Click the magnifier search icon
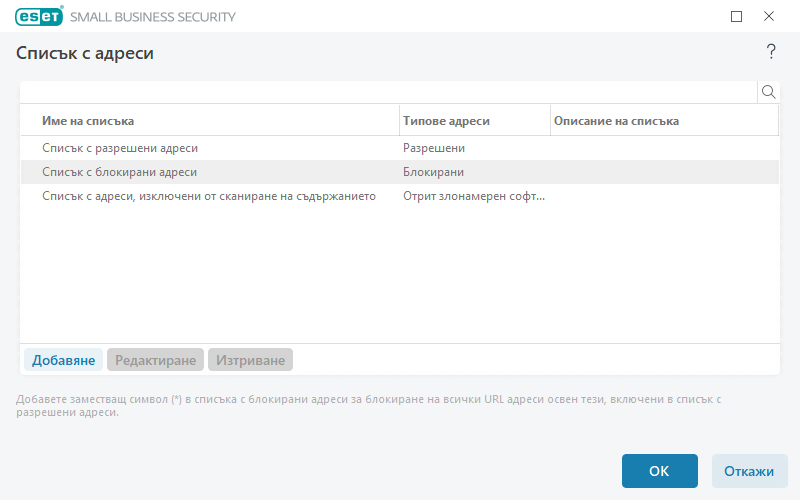The width and height of the screenshot is (800, 500). click(x=769, y=92)
